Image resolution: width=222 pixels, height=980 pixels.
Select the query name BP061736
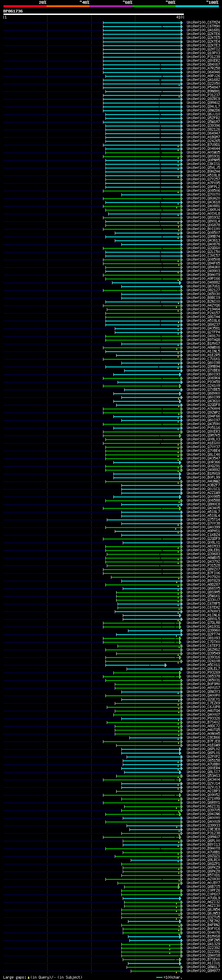(13, 11)
